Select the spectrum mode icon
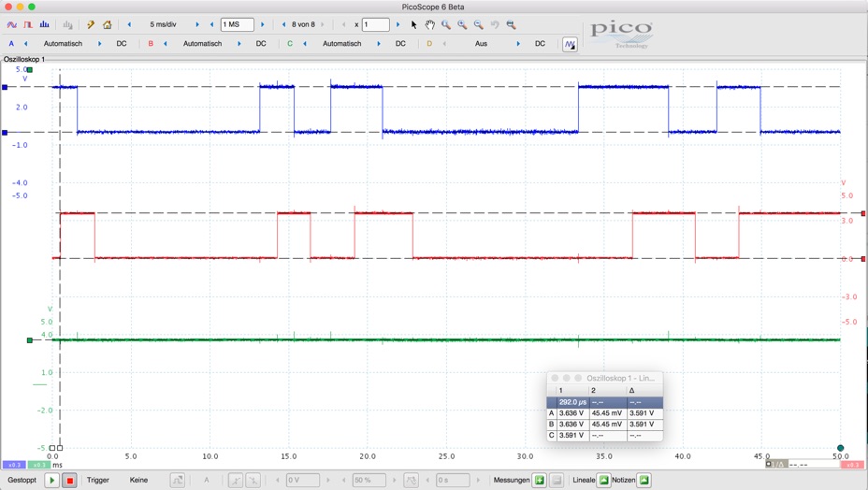Viewport: 868px width, 490px height. 44,24
